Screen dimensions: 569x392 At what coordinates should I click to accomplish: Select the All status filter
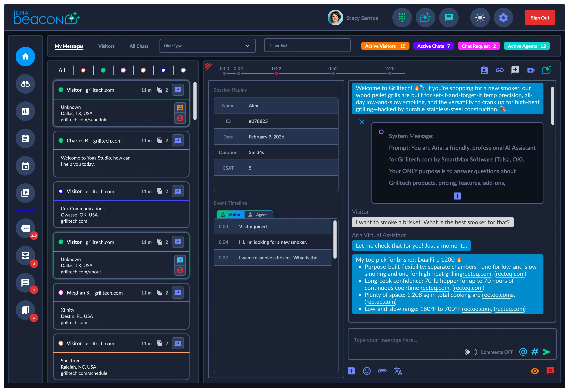pyautogui.click(x=62, y=70)
